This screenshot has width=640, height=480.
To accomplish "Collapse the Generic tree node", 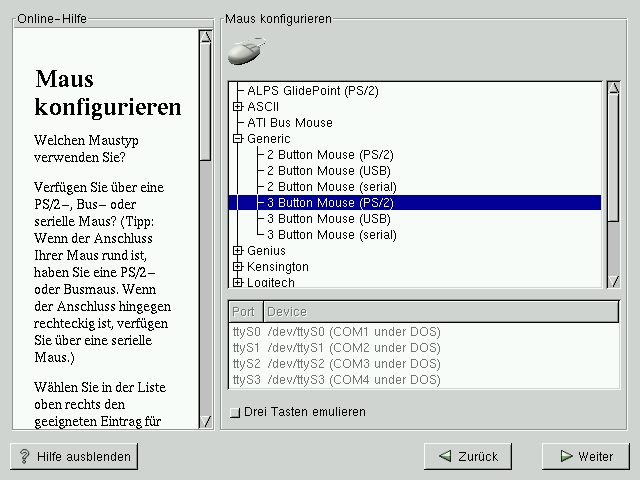I will pyautogui.click(x=238, y=139).
